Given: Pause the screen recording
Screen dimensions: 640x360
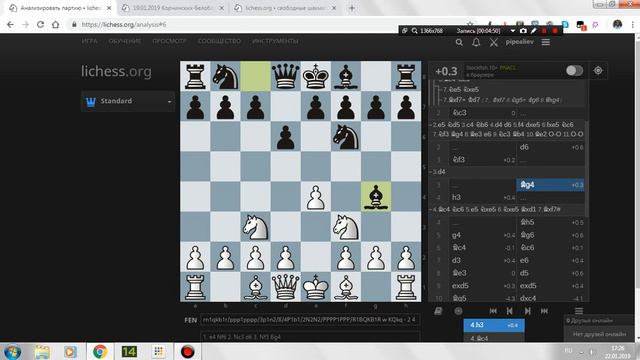Looking at the screenshot, I should 544,31.
